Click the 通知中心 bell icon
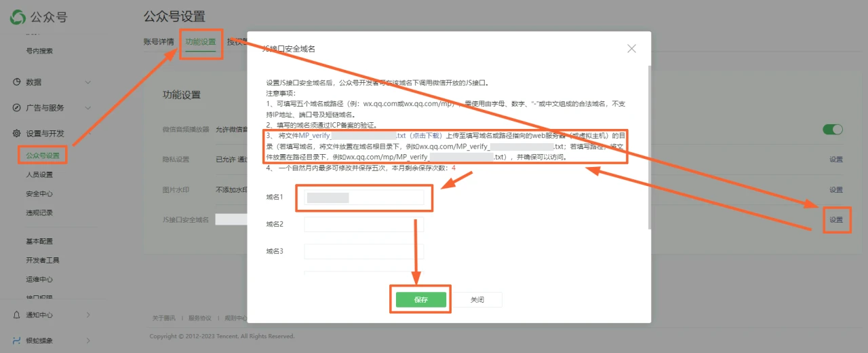868x353 pixels. click(x=17, y=315)
